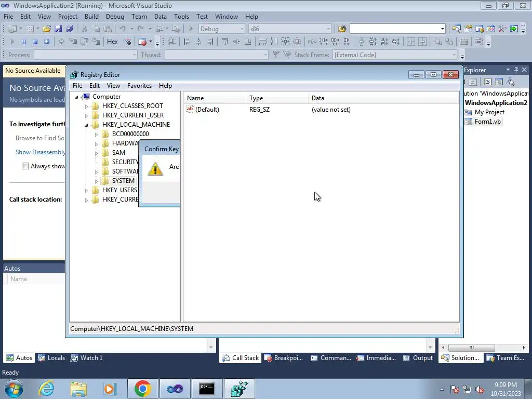Open the Registry Editor File menu
The height and width of the screenshot is (399, 532).
(x=77, y=86)
